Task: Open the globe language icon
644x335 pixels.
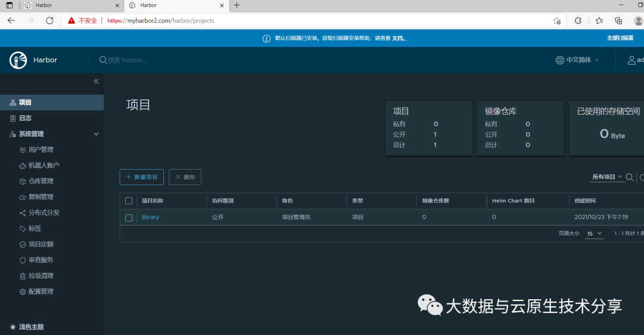Action: 560,60
